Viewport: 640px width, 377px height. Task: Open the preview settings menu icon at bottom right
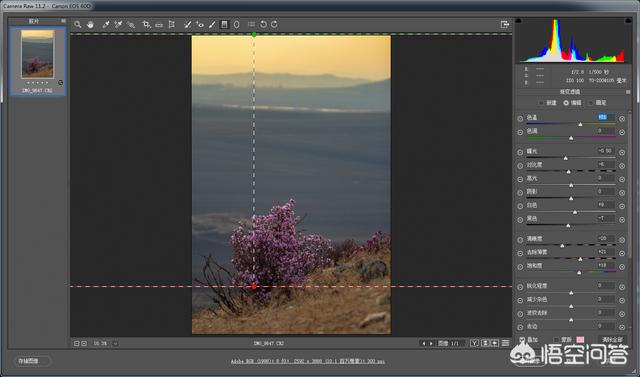coord(505,343)
